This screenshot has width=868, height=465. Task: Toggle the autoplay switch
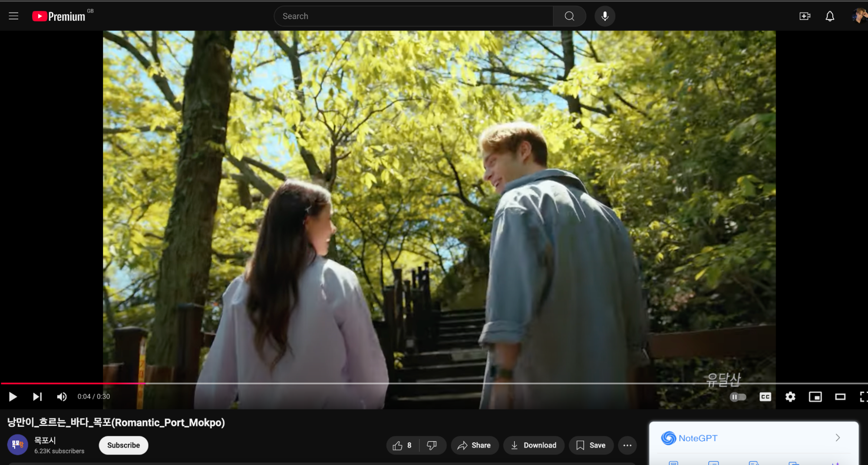[738, 396]
